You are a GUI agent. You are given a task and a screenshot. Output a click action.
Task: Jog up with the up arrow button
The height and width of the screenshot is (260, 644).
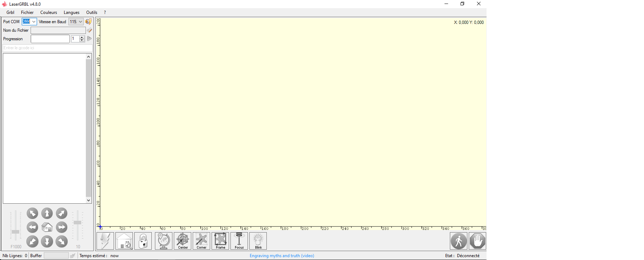pyautogui.click(x=47, y=214)
